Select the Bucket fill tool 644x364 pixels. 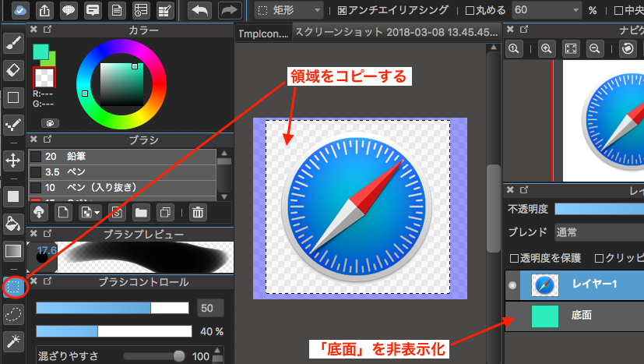[x=13, y=224]
